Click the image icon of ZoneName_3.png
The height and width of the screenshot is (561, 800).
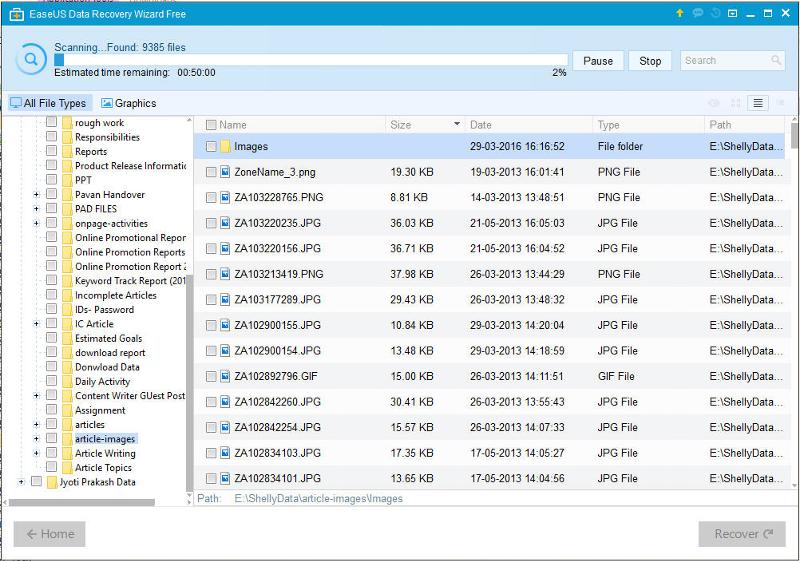click(225, 172)
